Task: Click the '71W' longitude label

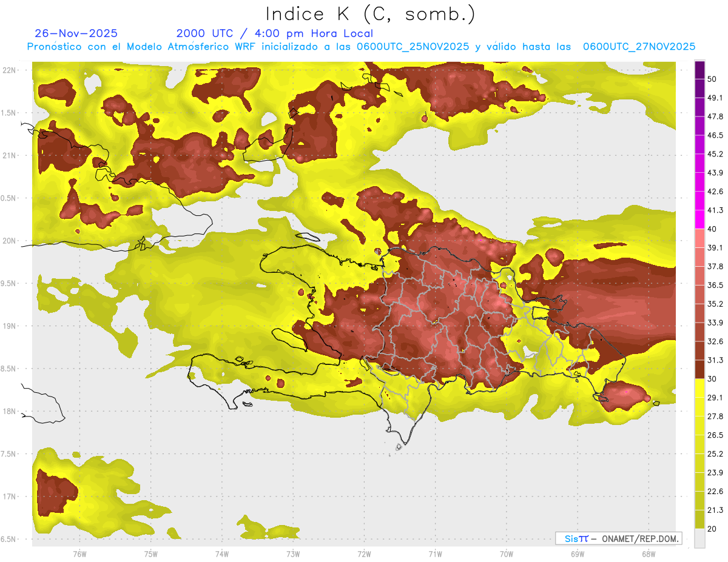Action: point(435,554)
